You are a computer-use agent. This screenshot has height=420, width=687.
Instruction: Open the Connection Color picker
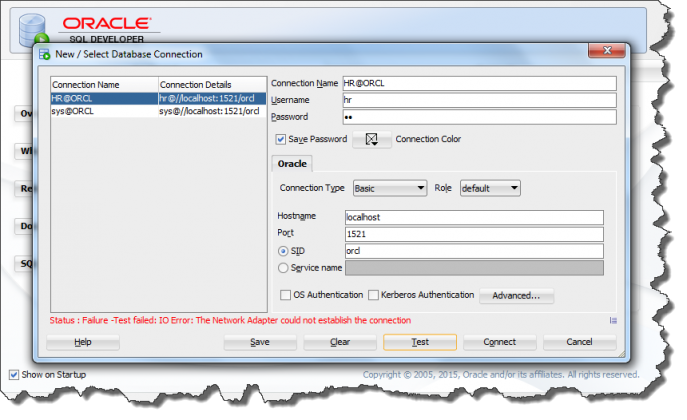coord(371,140)
